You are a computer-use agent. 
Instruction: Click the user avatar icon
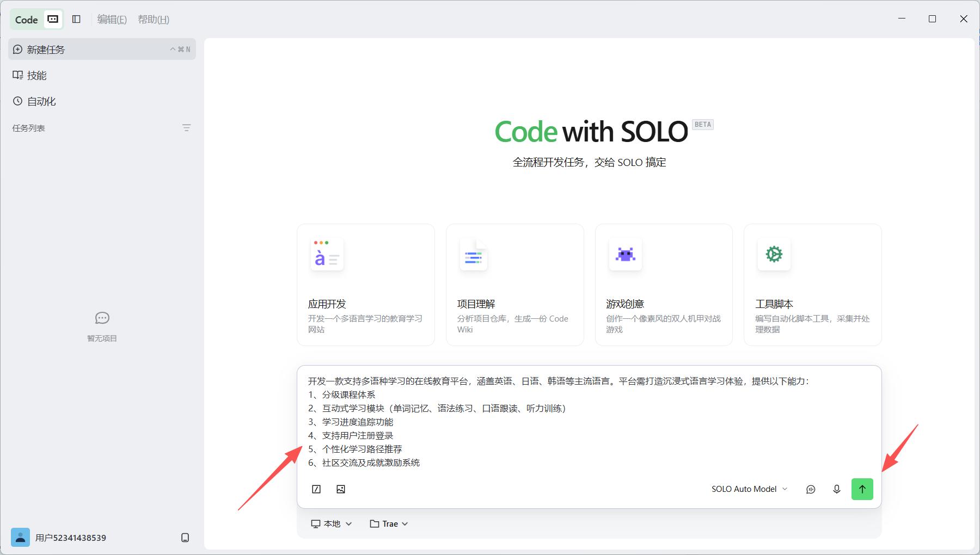coord(21,538)
